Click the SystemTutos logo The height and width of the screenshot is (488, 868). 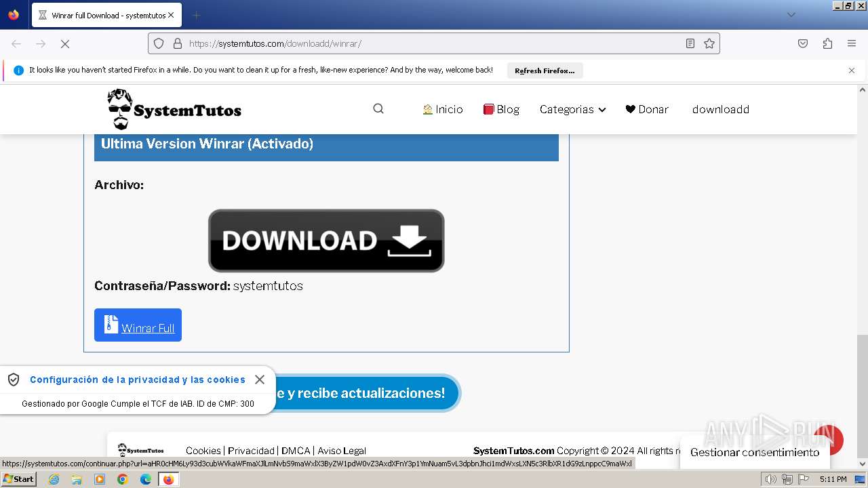tap(174, 109)
